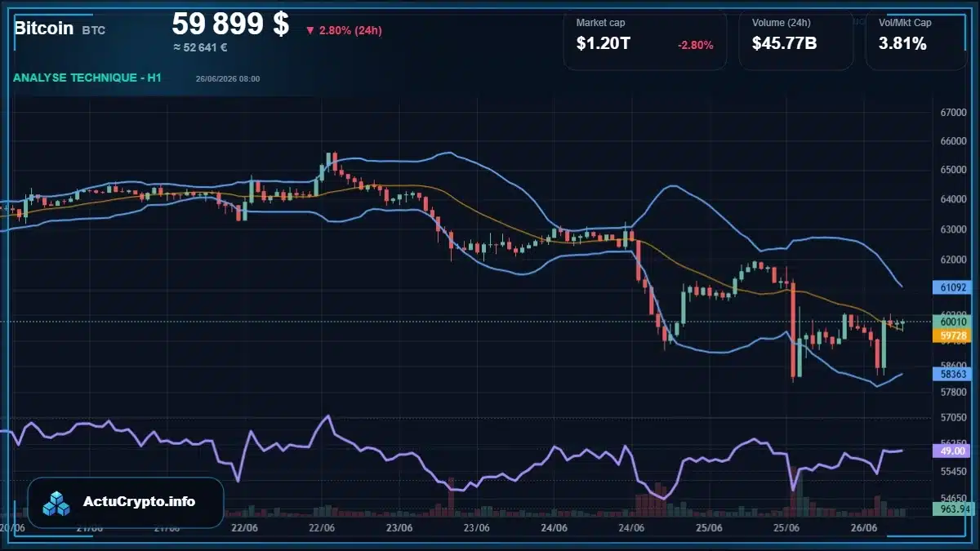The height and width of the screenshot is (551, 980).
Task: Click the 963.94 volume value tag
Action: click(952, 509)
